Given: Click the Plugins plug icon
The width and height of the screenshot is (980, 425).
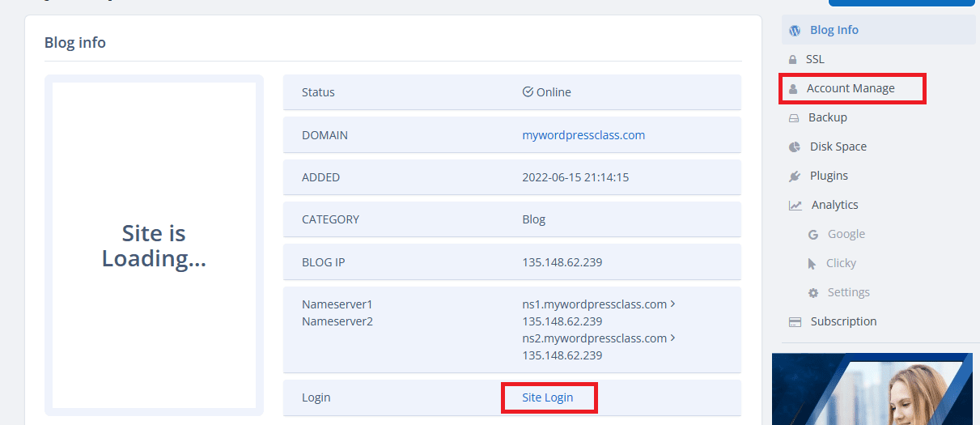Looking at the screenshot, I should (795, 176).
